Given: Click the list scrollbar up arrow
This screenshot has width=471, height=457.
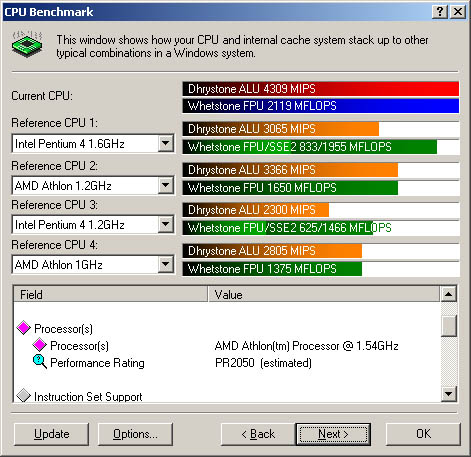Looking at the screenshot, I should tap(449, 294).
